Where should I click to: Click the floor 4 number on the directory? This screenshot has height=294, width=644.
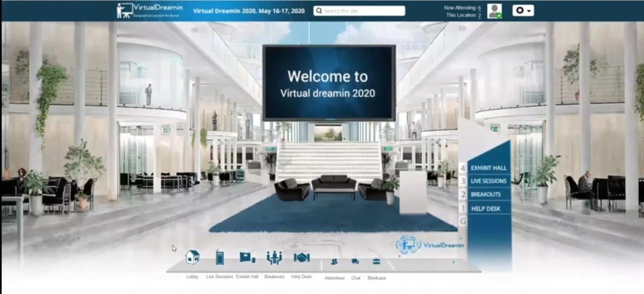(x=463, y=169)
